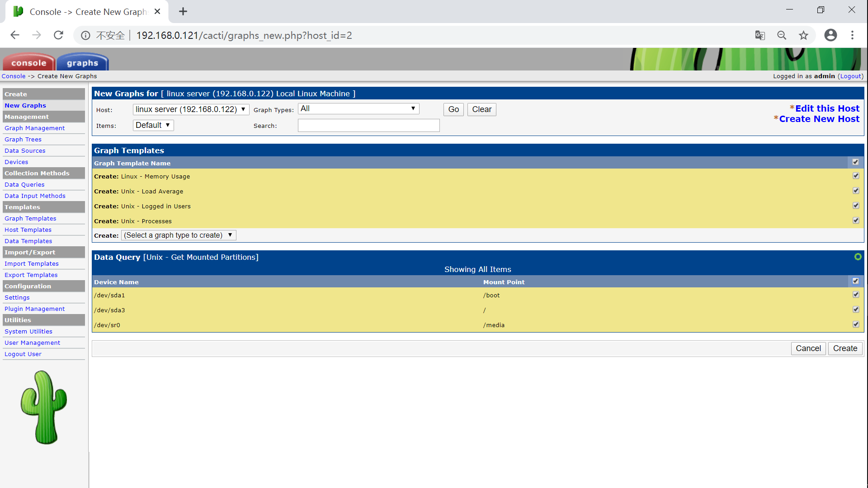Click the Edit this Host link

pos(827,108)
